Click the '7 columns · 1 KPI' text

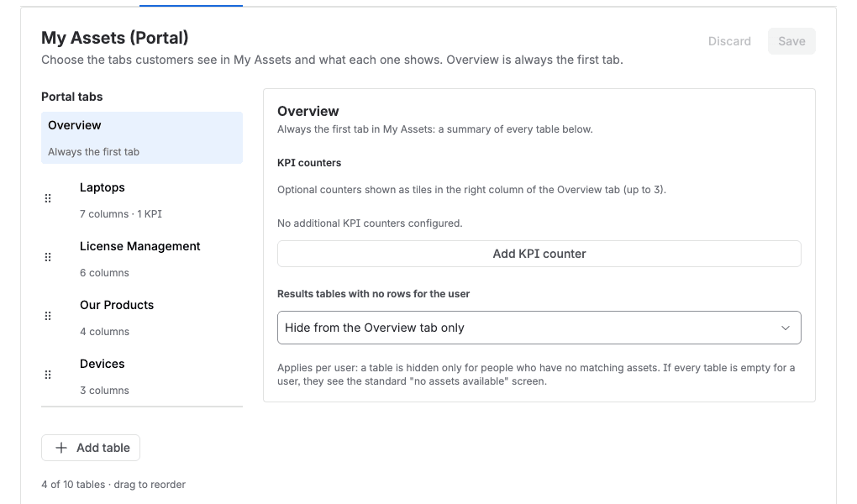tap(121, 213)
